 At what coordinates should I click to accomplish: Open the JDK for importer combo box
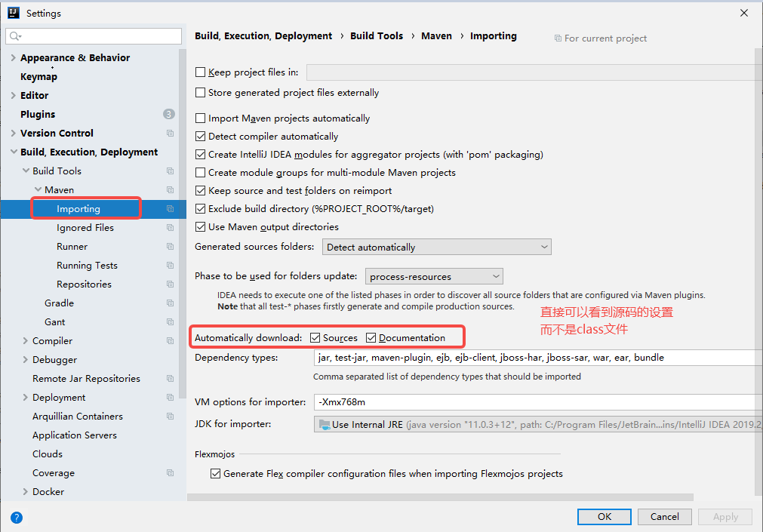point(537,424)
